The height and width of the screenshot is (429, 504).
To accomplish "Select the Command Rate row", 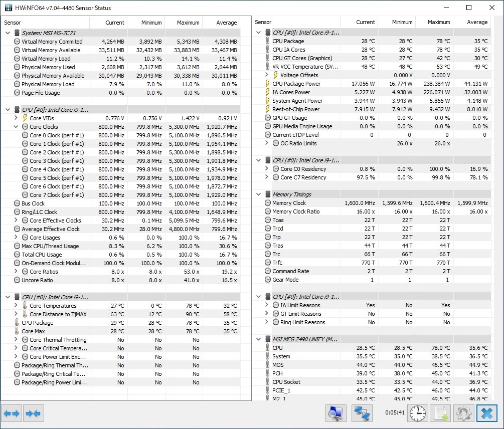I will [372, 271].
